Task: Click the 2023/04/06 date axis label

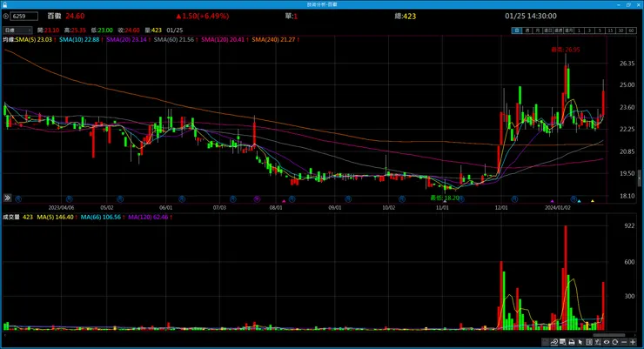Action: tap(61, 207)
